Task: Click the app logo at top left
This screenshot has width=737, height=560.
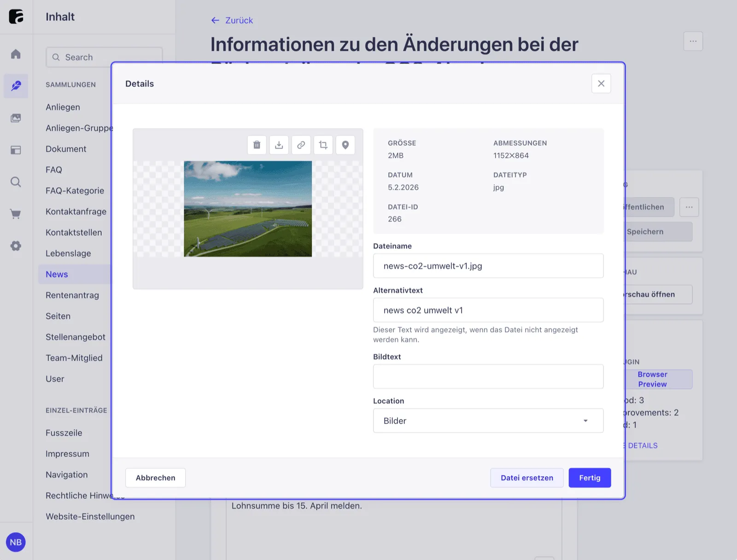Action: [x=16, y=17]
